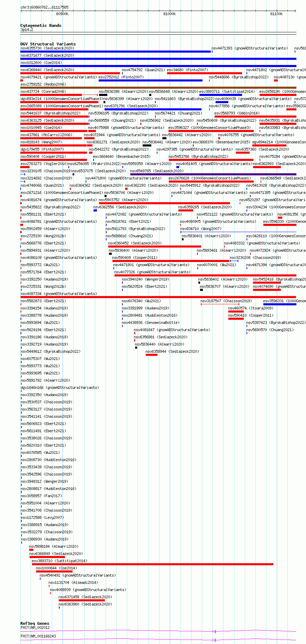Select nsv437724 (Conrad2006) label
306x644 pixels.
coord(43,91)
